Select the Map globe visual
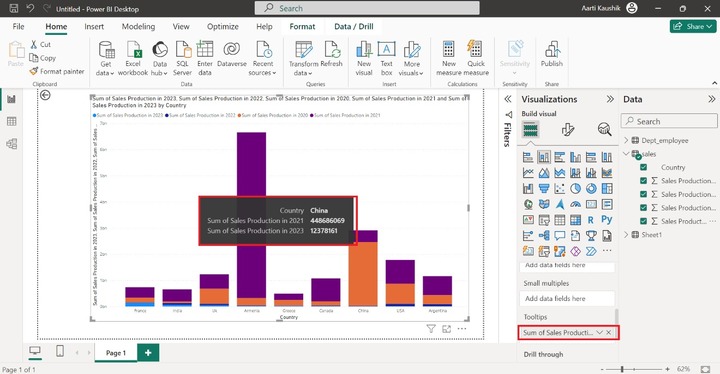 (528, 204)
